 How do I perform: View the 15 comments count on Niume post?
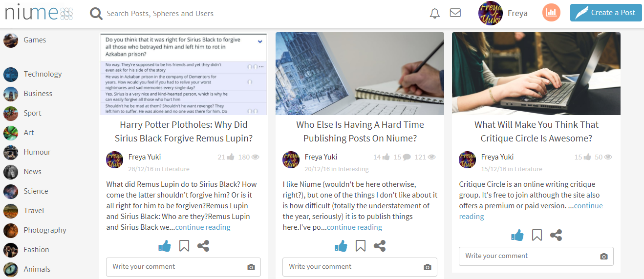click(x=402, y=157)
